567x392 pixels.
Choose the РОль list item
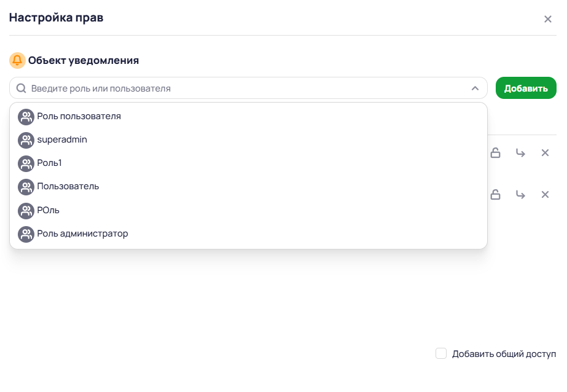point(48,210)
